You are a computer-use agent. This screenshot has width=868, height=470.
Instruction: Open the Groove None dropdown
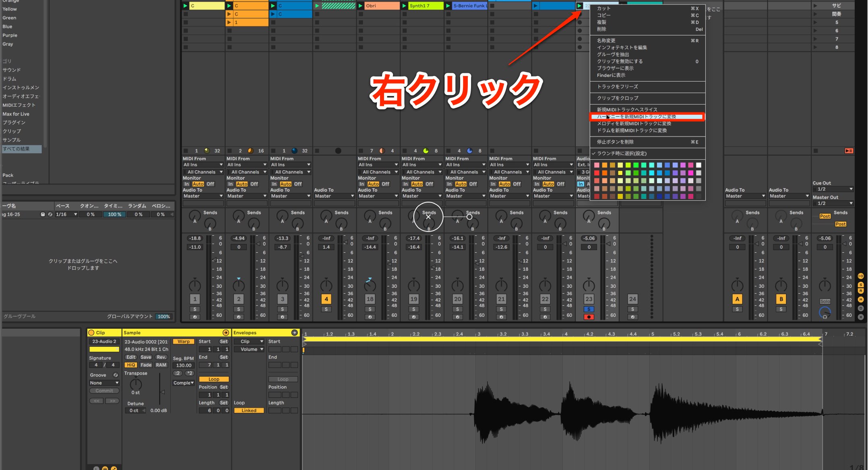pyautogui.click(x=104, y=383)
